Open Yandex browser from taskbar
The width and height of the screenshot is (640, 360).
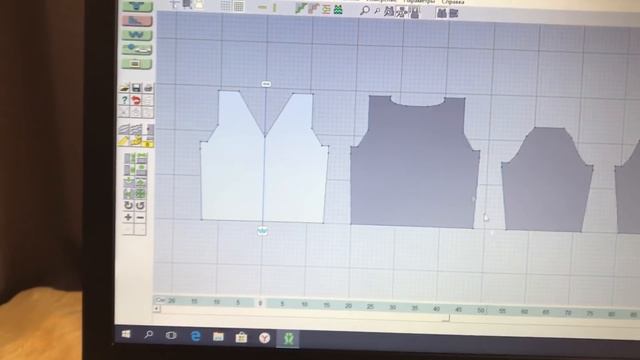(x=264, y=338)
